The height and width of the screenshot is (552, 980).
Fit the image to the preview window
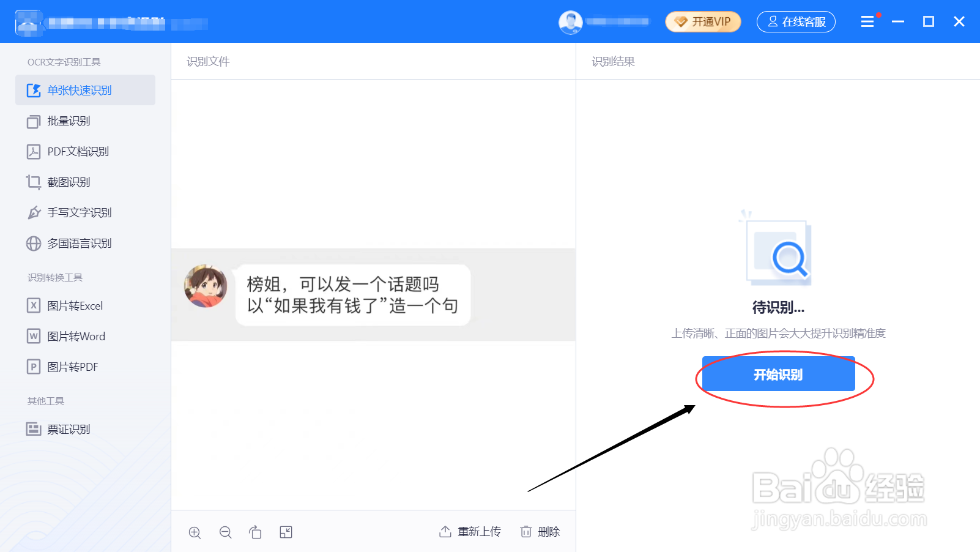pyautogui.click(x=286, y=532)
